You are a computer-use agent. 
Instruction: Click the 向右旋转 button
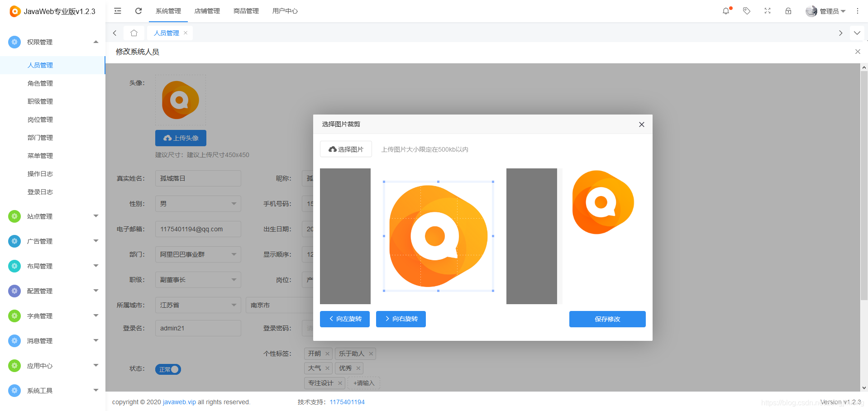coord(401,319)
